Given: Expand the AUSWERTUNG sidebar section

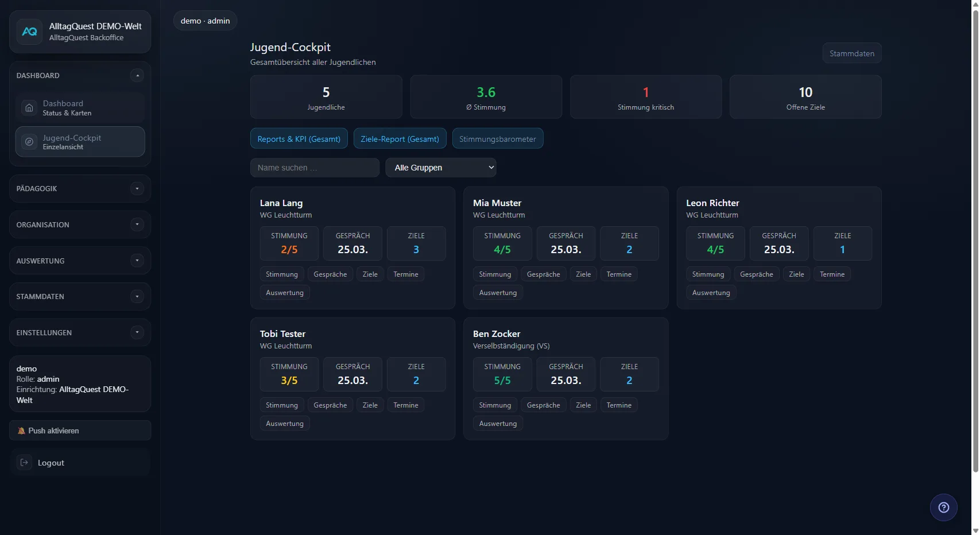Looking at the screenshot, I should (x=137, y=261).
